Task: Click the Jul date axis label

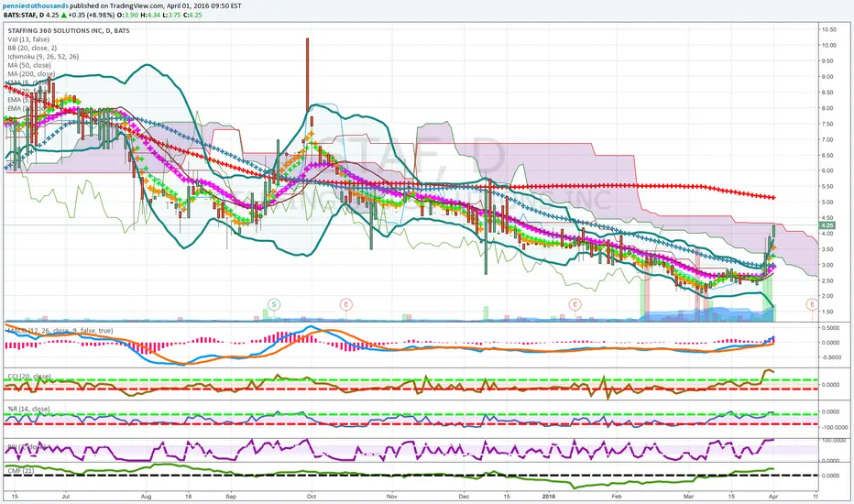Action: tap(66, 497)
